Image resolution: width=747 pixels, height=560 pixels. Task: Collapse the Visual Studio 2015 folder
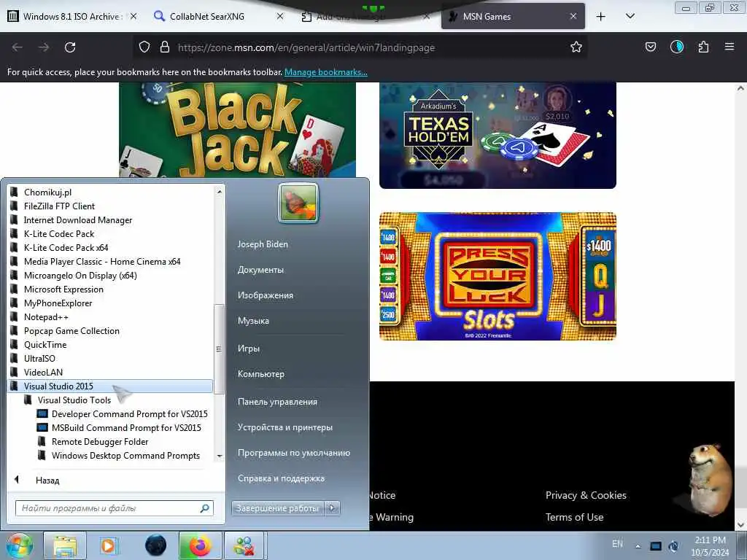[111, 386]
